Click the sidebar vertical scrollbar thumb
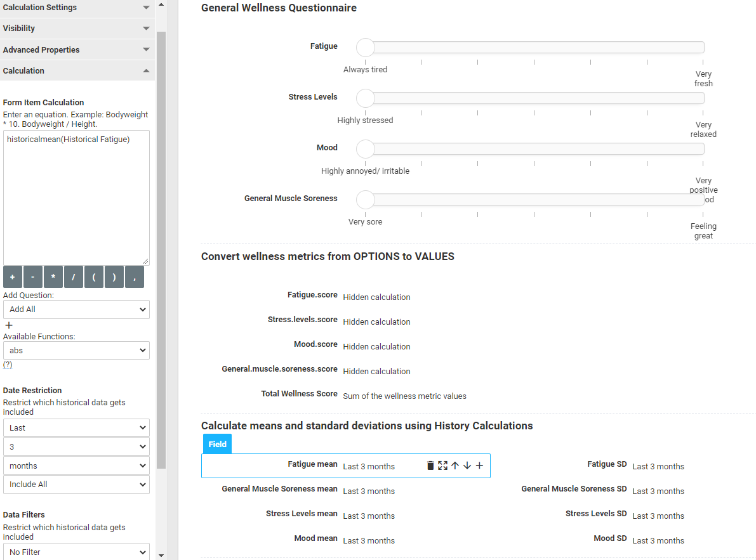The height and width of the screenshot is (560, 756). 161,250
